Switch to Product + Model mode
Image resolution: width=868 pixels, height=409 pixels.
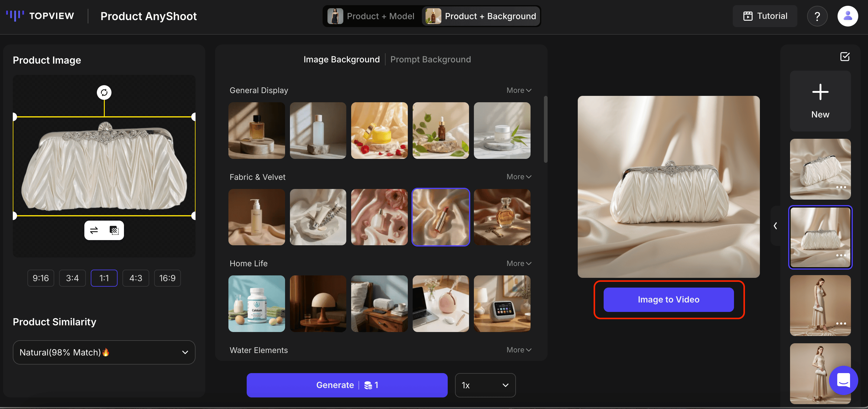(372, 16)
